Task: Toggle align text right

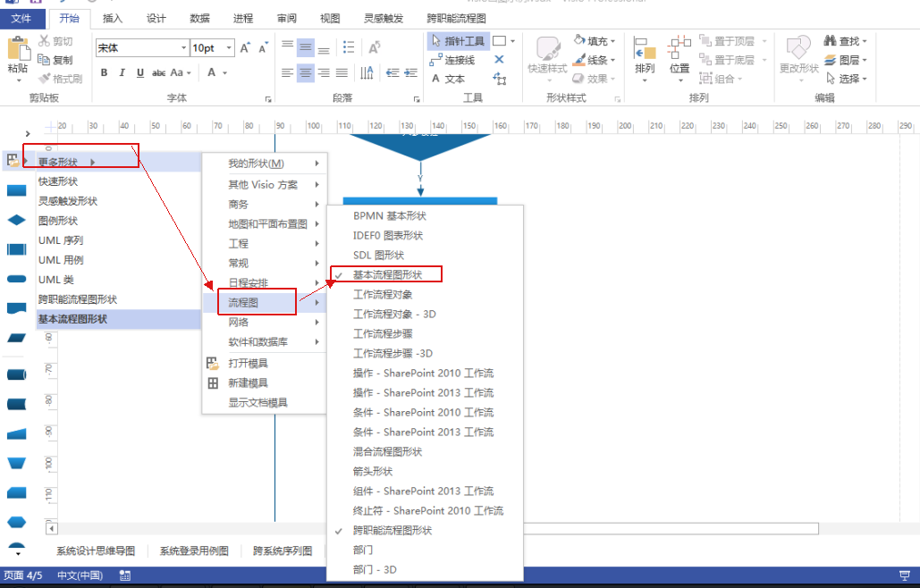Action: 324,72
